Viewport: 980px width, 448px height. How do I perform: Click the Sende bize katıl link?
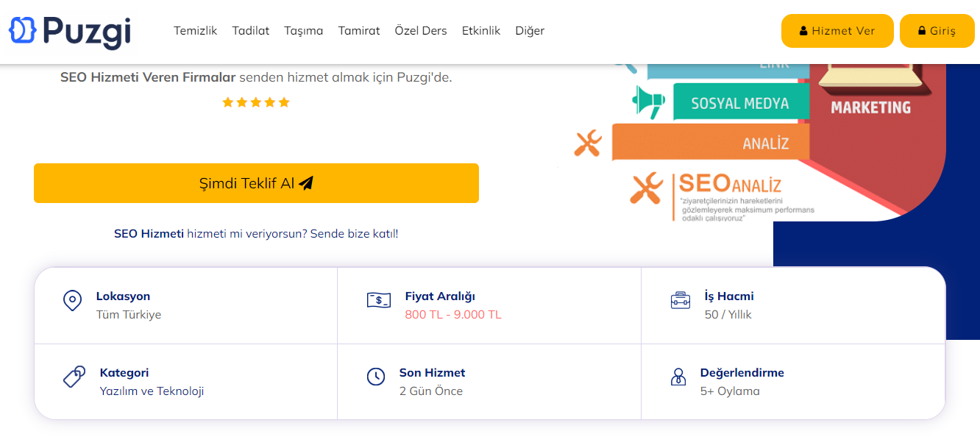point(354,234)
